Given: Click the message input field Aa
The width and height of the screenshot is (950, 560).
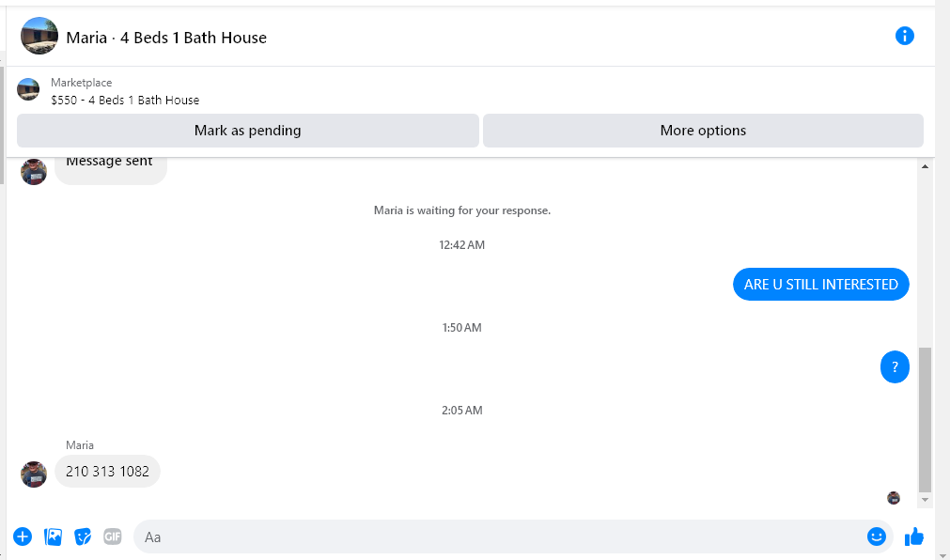Looking at the screenshot, I should pos(501,537).
